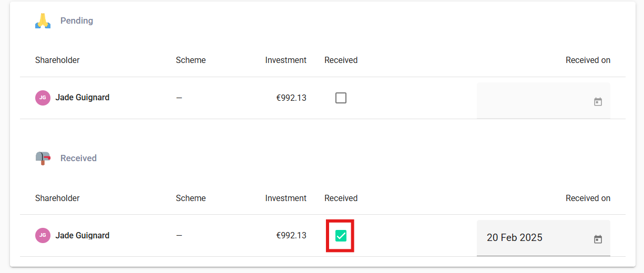Uncheck the green Received checkbox
Image resolution: width=644 pixels, height=273 pixels.
click(x=341, y=236)
